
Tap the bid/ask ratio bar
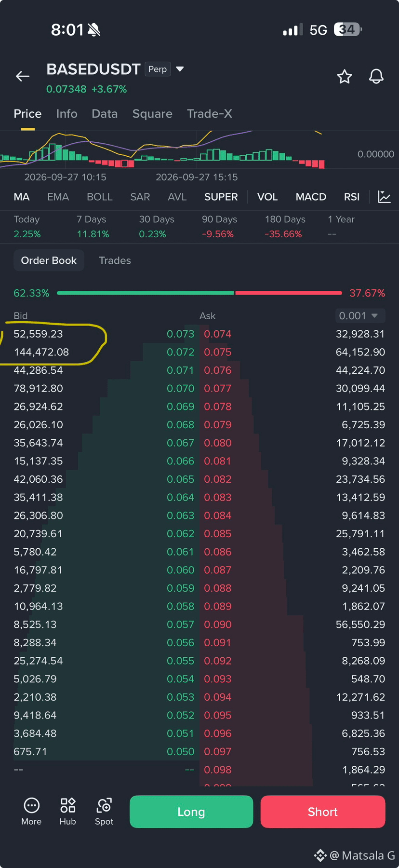pyautogui.click(x=199, y=293)
